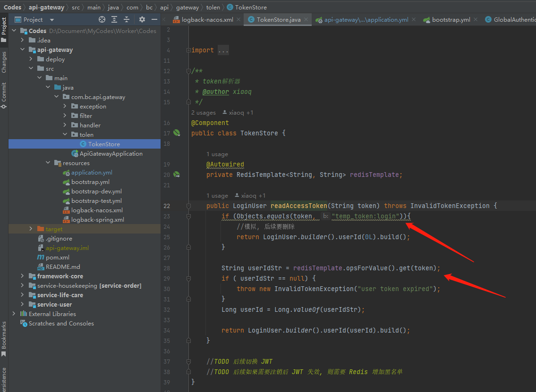536x392 pixels.
Task: Collapse the resources folder arrow
Action: (48, 163)
